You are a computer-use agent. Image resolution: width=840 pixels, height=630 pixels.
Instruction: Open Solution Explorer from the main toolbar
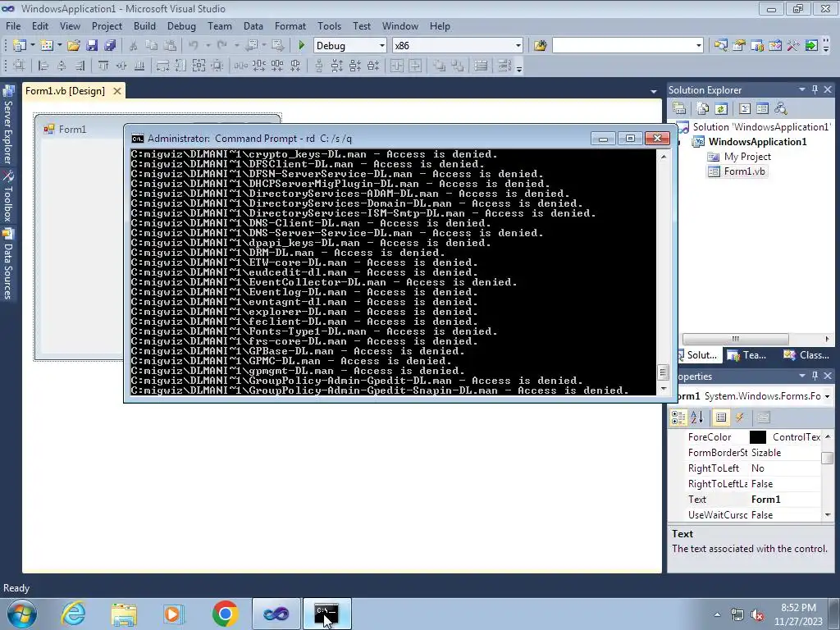721,46
